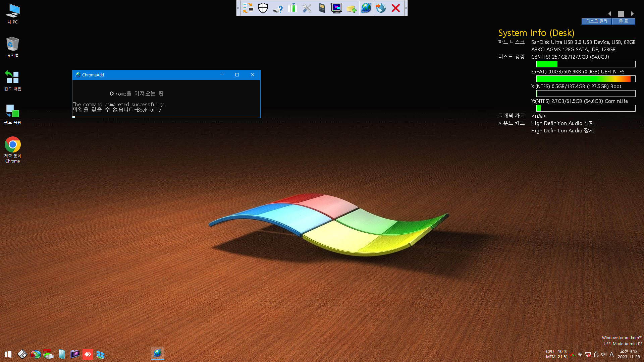Click 'SanDisk Ultra USB 3.0' disk entry
Image resolution: width=644 pixels, height=362 pixels.
coord(583,42)
